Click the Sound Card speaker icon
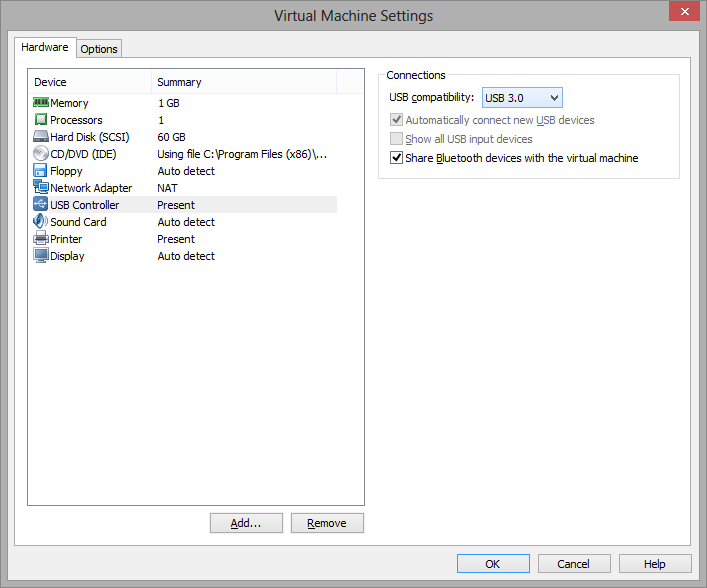 click(x=41, y=222)
